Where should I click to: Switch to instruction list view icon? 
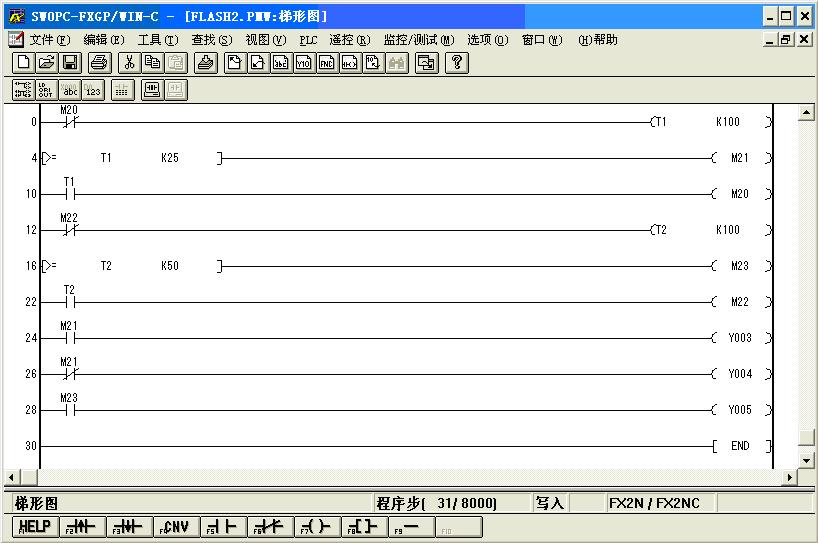click(47, 90)
